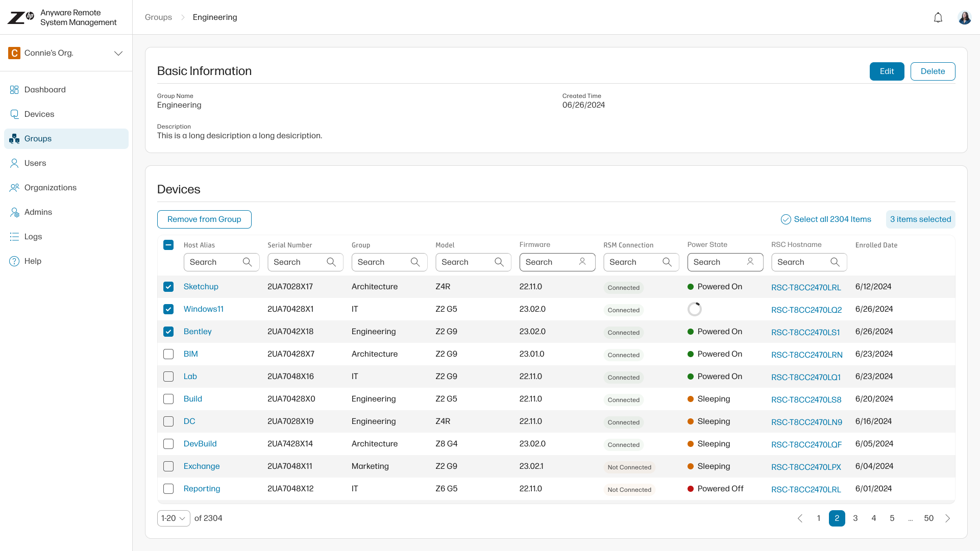The height and width of the screenshot is (551, 980).
Task: Open the RSC-T8CC2470LQ2 hostname link
Action: coord(806,310)
